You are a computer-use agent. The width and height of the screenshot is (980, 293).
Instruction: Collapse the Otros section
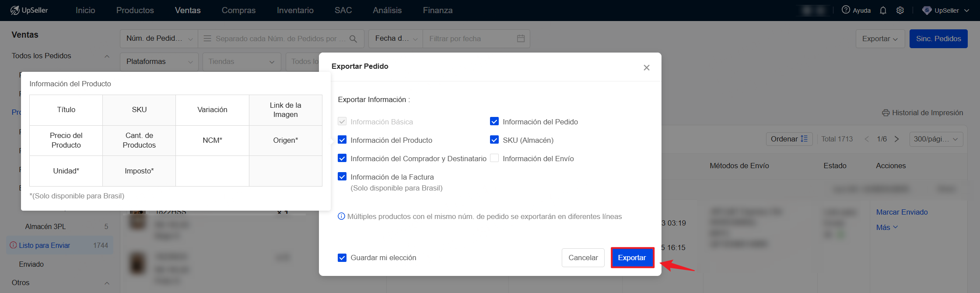click(107, 283)
